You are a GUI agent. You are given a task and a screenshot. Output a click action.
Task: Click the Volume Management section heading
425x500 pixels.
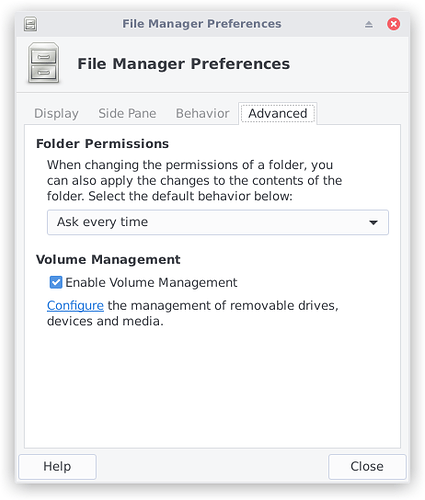click(x=108, y=259)
